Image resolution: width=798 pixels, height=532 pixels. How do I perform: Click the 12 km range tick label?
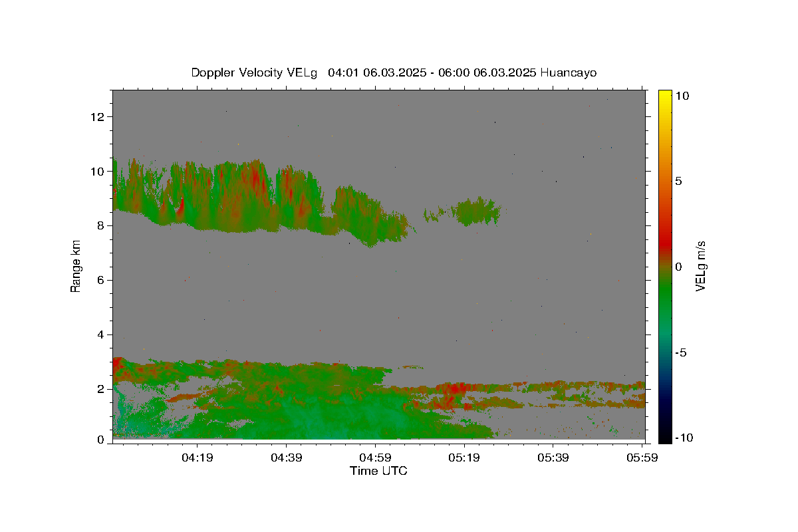click(x=99, y=117)
